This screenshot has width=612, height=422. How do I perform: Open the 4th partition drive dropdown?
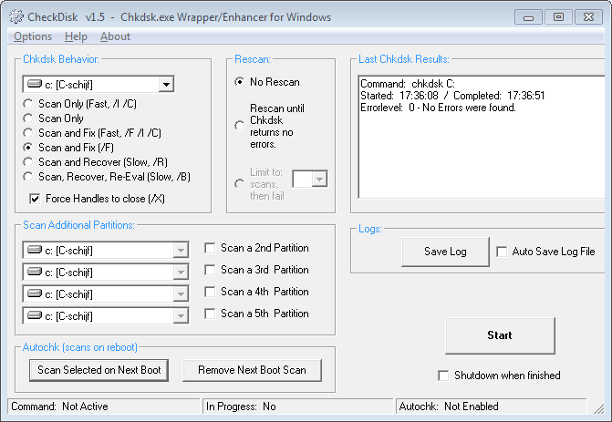(x=181, y=294)
